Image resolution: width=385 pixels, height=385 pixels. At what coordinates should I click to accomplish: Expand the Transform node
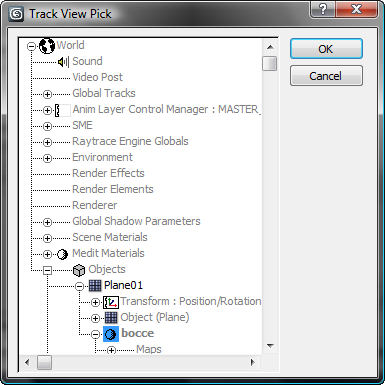click(x=95, y=302)
